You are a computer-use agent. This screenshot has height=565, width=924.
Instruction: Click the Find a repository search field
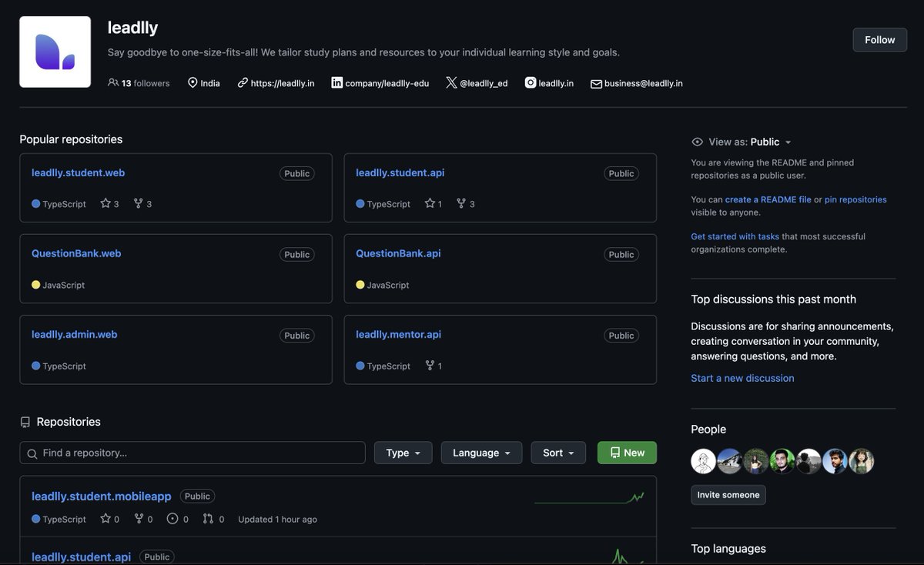coord(192,453)
